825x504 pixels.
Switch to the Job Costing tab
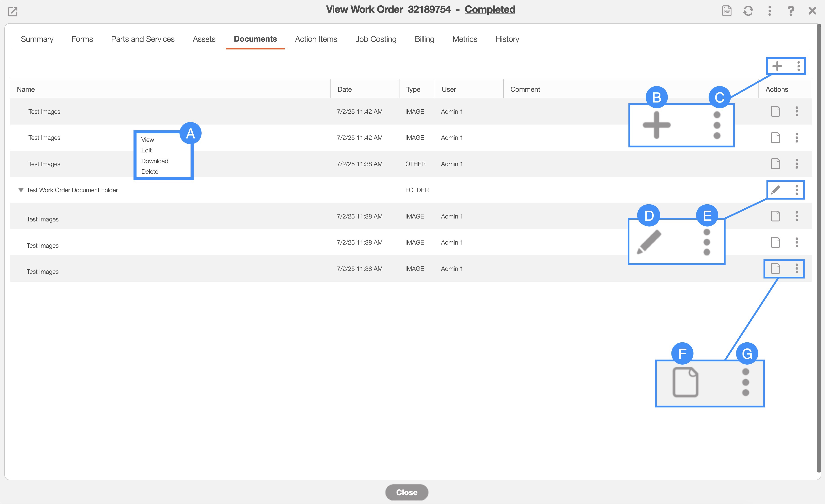pos(376,39)
